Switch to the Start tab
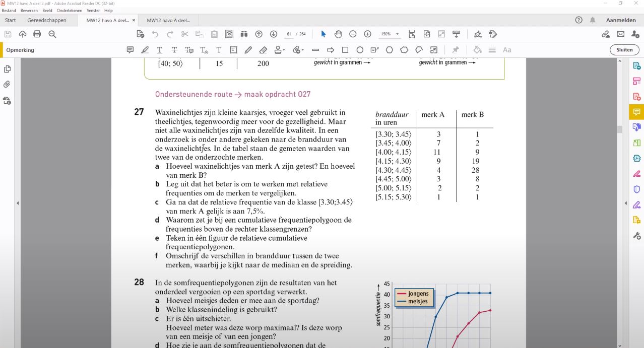Viewport: 644px width, 348px height. tap(10, 20)
